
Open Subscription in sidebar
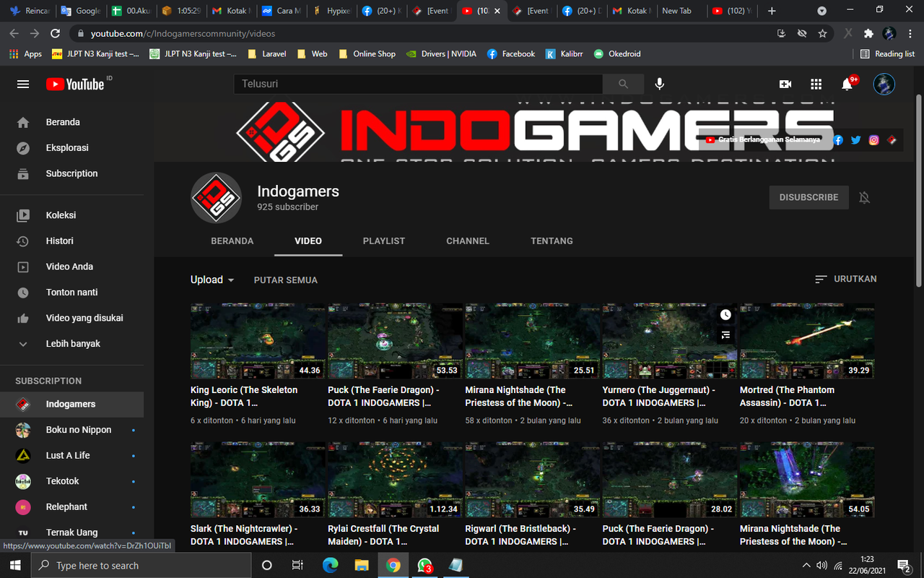[x=72, y=173]
